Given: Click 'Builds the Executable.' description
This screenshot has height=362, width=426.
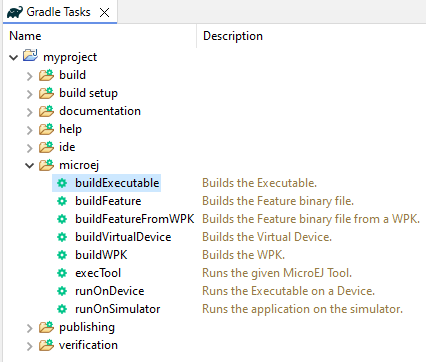Looking at the screenshot, I should tap(259, 183).
